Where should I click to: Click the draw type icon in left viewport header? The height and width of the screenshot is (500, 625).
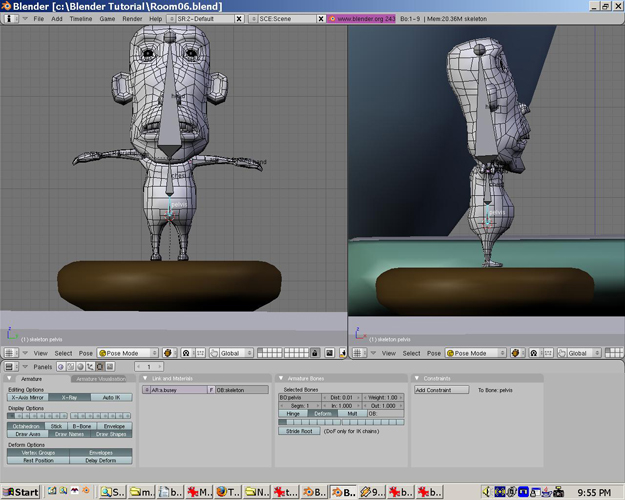coord(168,353)
